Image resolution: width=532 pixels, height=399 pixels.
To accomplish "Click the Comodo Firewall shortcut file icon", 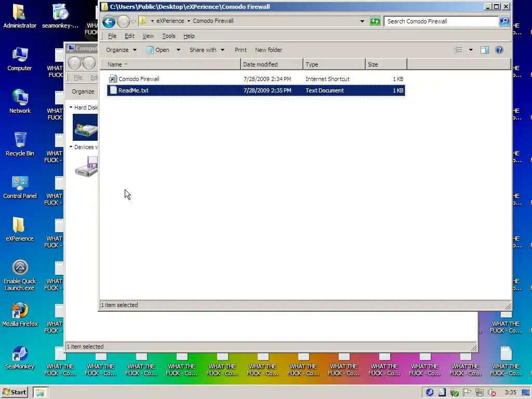I will (x=113, y=79).
